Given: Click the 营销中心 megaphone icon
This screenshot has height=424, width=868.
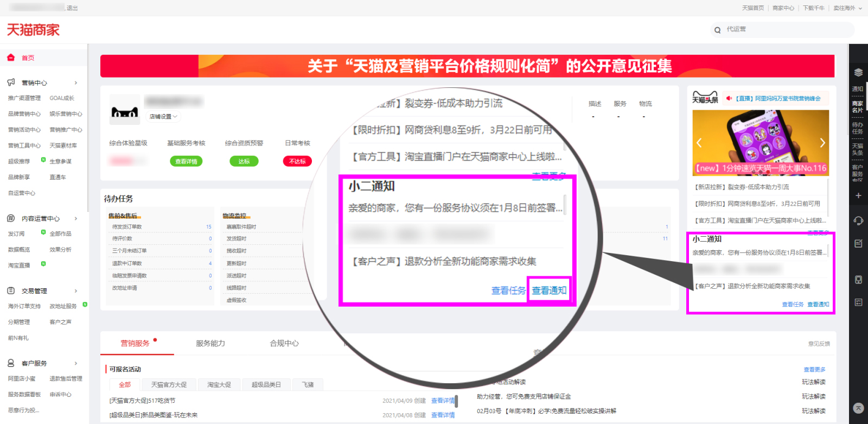Looking at the screenshot, I should point(11,83).
